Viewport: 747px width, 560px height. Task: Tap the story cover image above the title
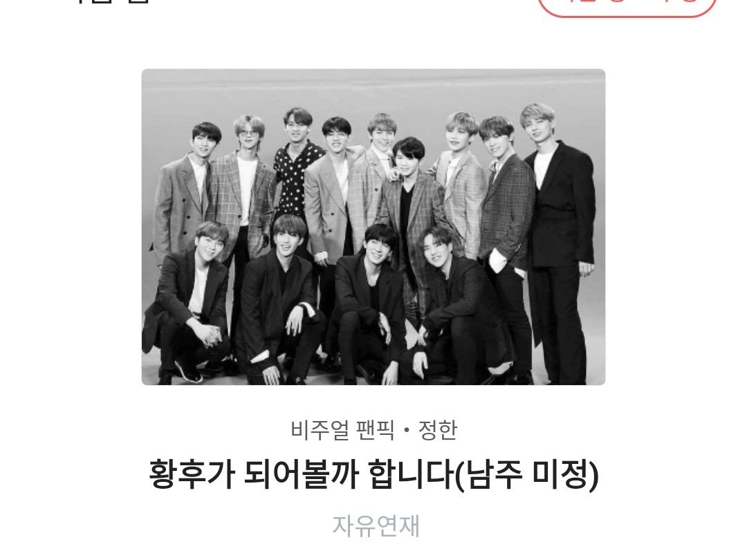[x=373, y=227]
